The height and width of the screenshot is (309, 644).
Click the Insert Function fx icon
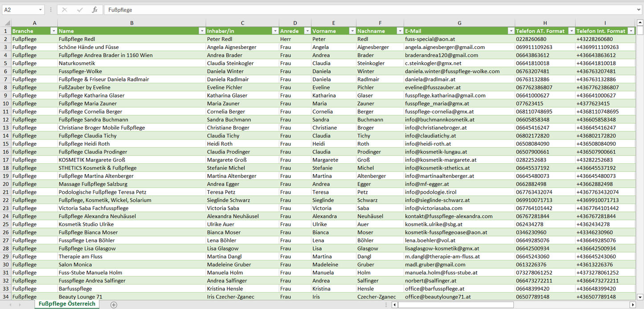tap(94, 10)
